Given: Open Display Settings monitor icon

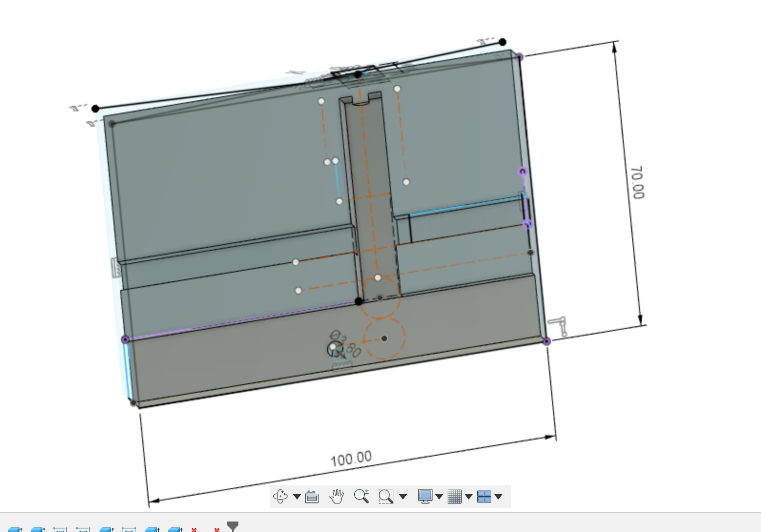Looking at the screenshot, I should click(x=424, y=497).
